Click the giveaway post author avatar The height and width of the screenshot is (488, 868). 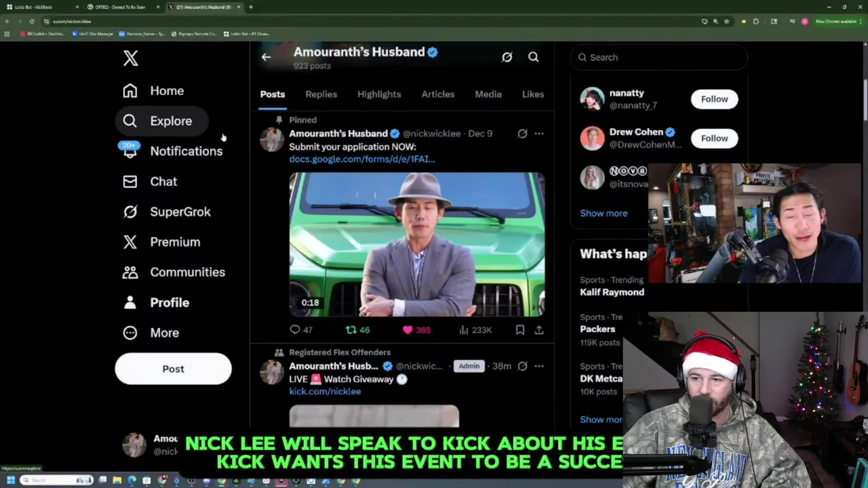[x=272, y=371]
